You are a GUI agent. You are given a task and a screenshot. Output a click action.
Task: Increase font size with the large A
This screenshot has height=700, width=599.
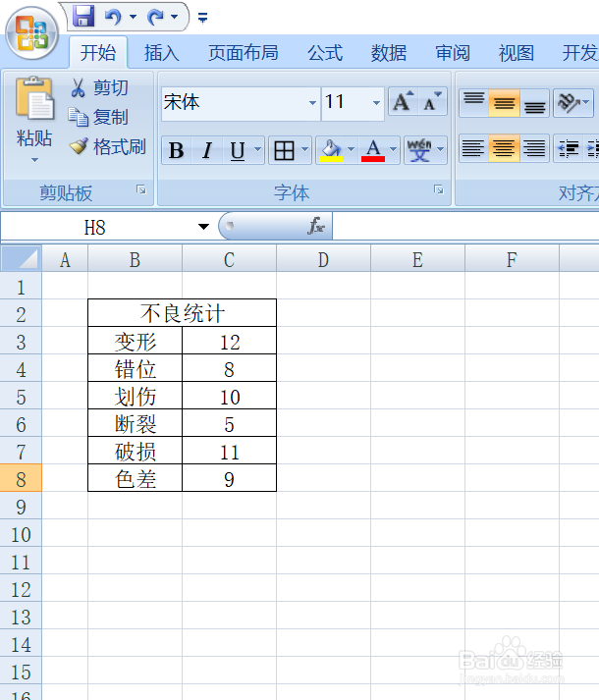(404, 102)
